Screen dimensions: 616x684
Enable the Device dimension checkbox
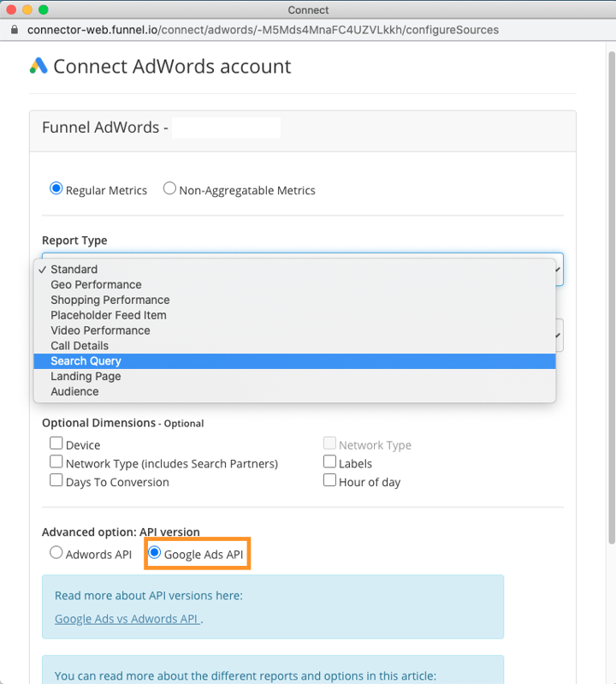(56, 443)
